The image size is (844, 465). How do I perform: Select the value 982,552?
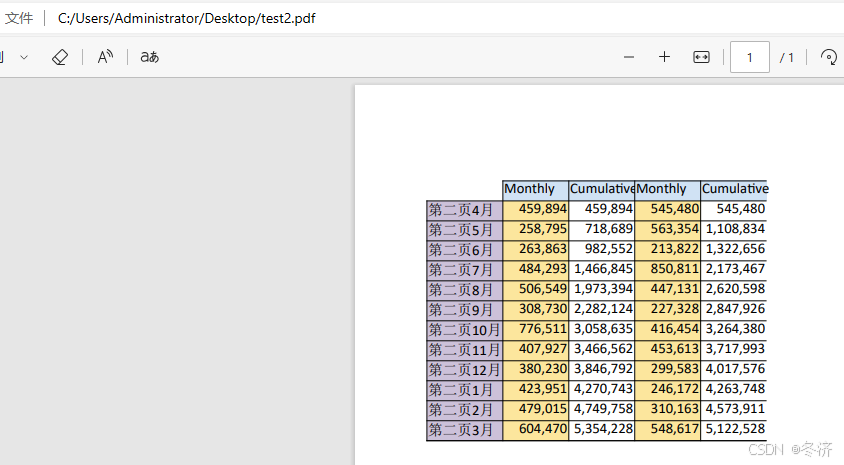pos(609,249)
